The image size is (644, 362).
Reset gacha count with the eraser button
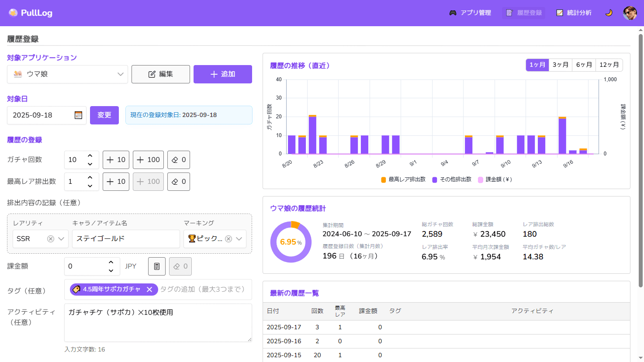[x=179, y=160]
